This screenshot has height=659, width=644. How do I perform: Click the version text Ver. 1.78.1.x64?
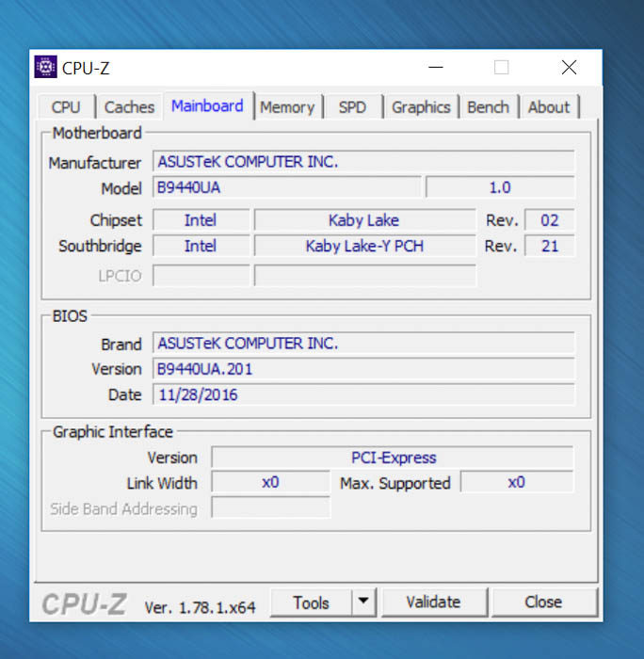tap(201, 607)
